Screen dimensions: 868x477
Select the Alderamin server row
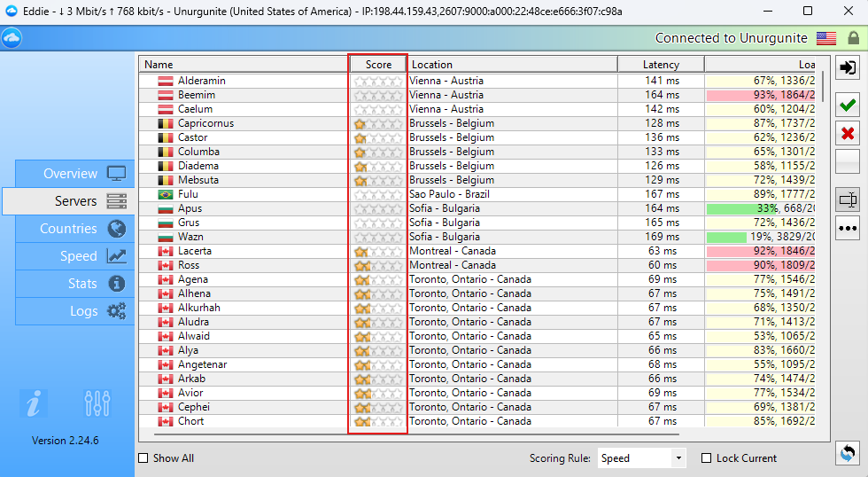pyautogui.click(x=477, y=81)
